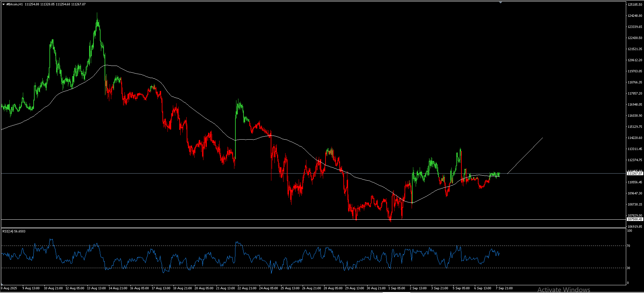Click the price scale value 125185.50

pyautogui.click(x=635, y=5)
